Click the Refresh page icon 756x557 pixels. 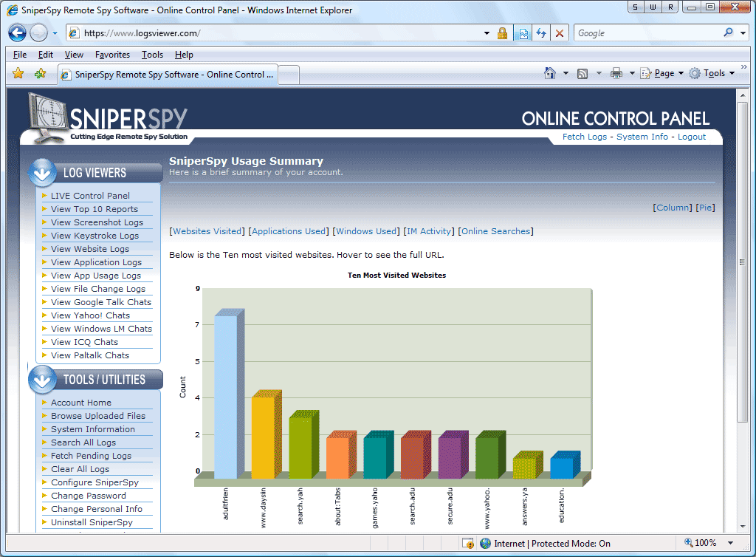(541, 33)
